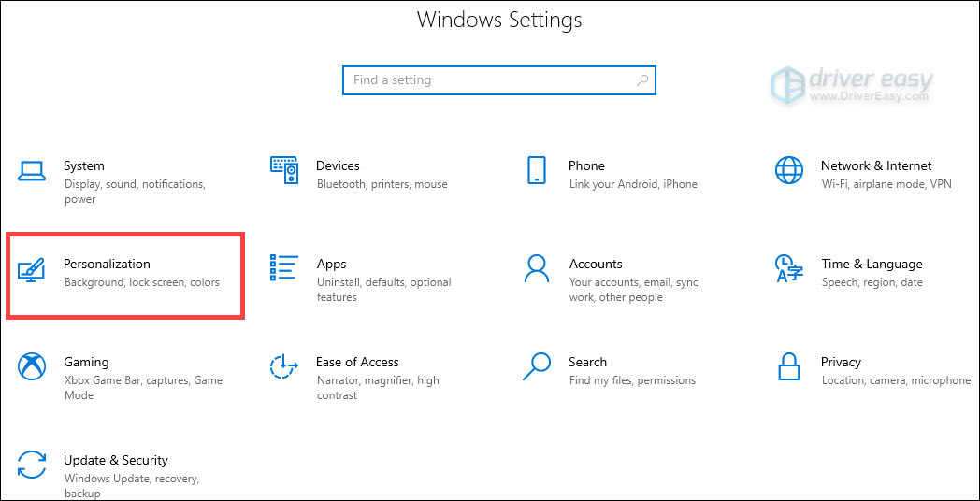
Task: Click the System laptop icon
Action: coord(32,170)
